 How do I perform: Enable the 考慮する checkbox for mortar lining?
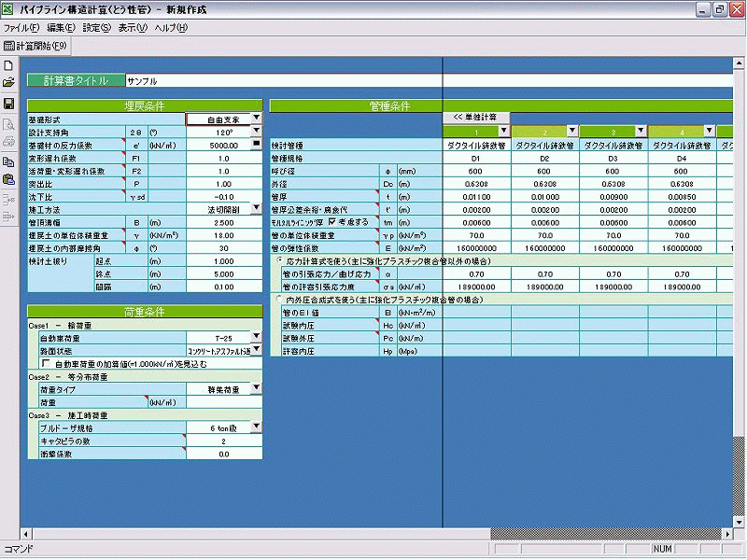(x=331, y=223)
